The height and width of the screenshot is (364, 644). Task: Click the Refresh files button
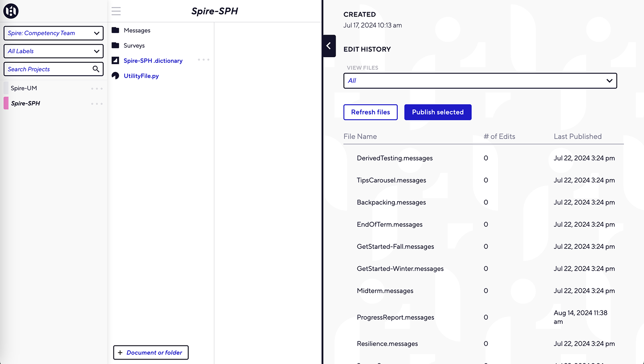pos(370,112)
